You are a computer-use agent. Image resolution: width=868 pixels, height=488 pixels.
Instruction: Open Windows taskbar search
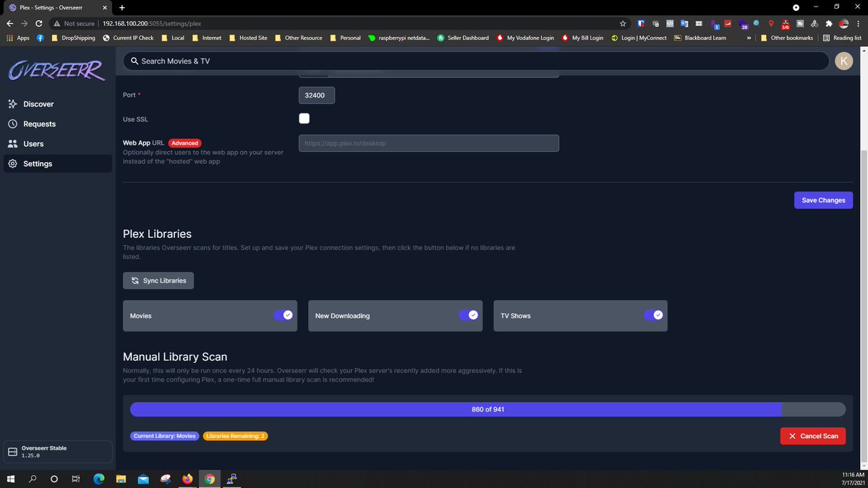click(x=33, y=479)
